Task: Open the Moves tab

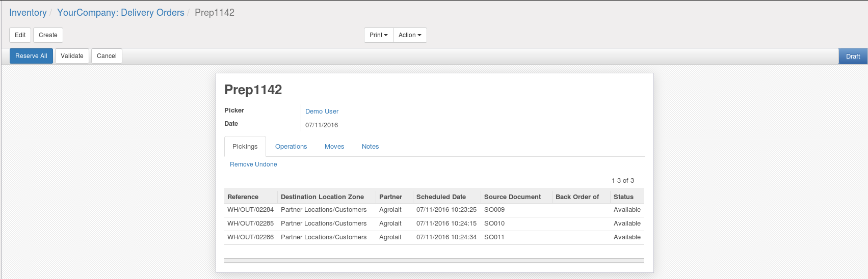Action: click(334, 147)
